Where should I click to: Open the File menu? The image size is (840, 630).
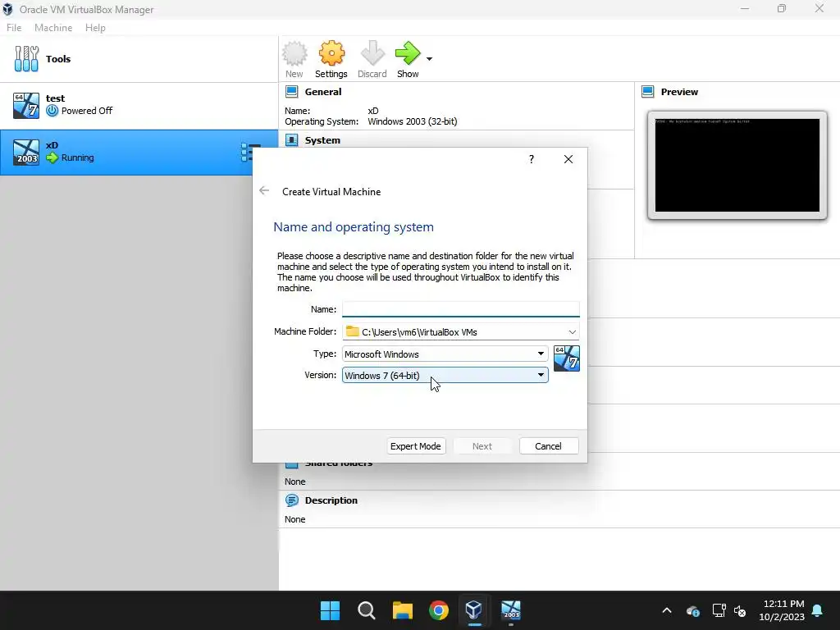pyautogui.click(x=14, y=27)
